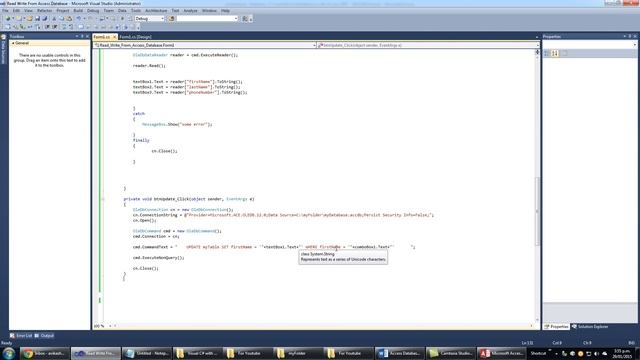Switch to Camtasia Studio taskbar button
The width and height of the screenshot is (640, 360).
pyautogui.click(x=450, y=353)
